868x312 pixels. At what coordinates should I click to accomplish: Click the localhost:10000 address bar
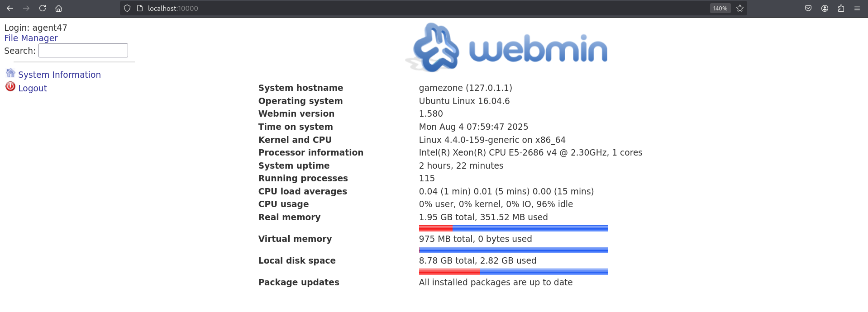[407, 8]
